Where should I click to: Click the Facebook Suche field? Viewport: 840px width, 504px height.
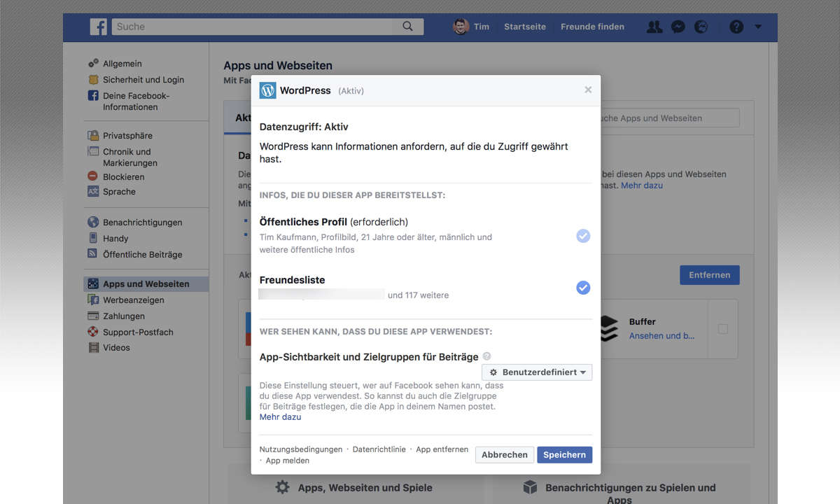pyautogui.click(x=267, y=27)
